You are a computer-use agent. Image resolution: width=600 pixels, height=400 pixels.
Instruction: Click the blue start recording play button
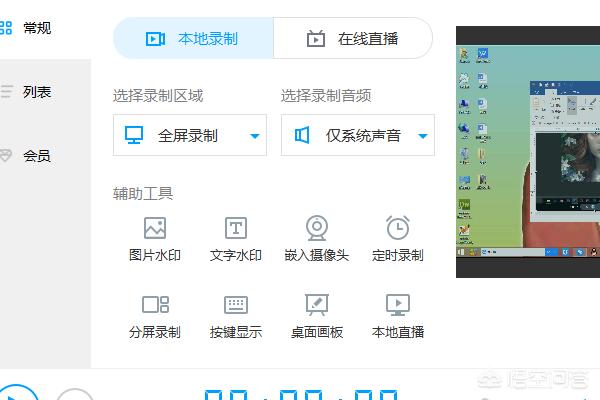click(x=17, y=392)
